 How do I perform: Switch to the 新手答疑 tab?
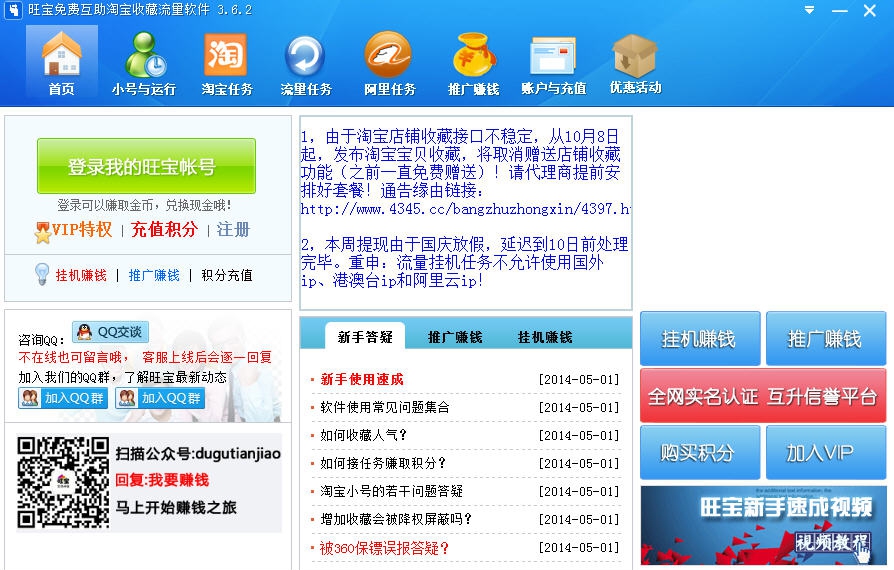(x=365, y=337)
